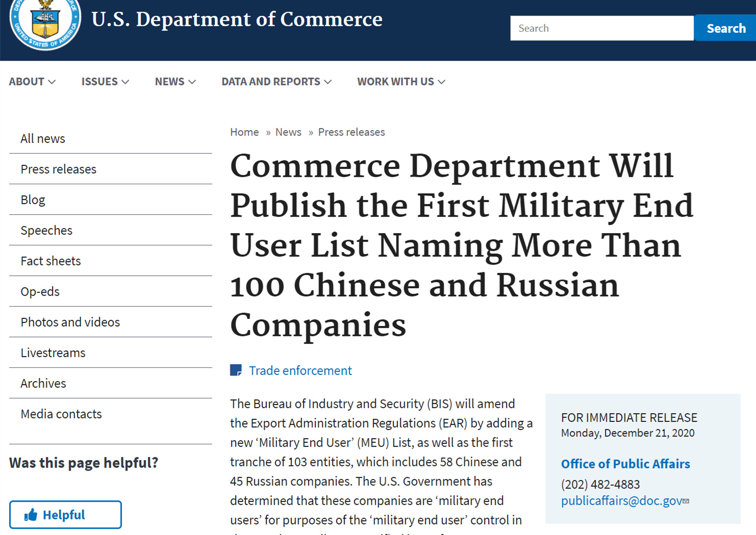Open Livestreams in the sidebar

coord(111,353)
